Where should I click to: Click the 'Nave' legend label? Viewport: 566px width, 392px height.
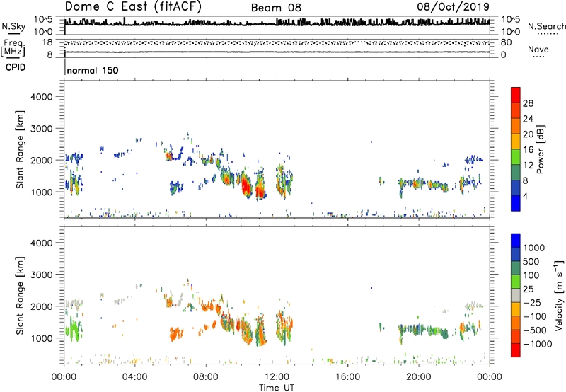538,49
